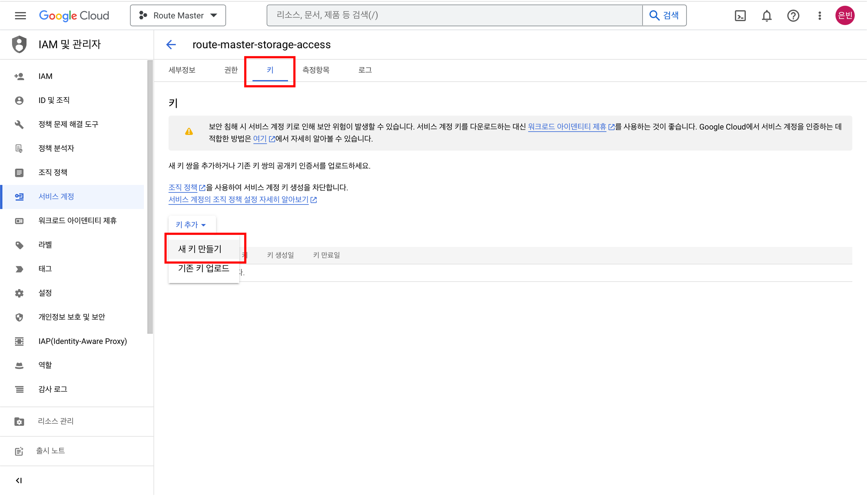868x496 pixels.
Task: Focus the resource search input field
Action: (x=455, y=15)
